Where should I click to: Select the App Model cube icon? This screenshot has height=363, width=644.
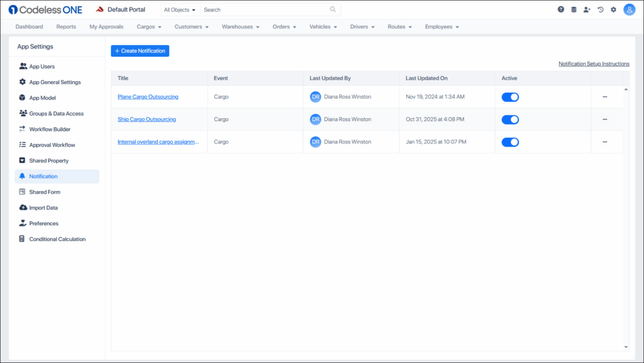click(x=22, y=98)
